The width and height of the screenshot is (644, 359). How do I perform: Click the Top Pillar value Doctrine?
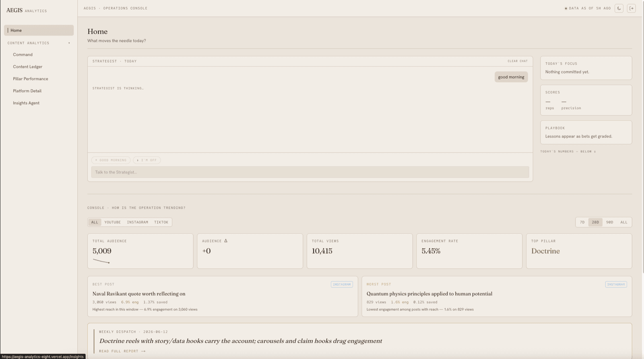[545, 251]
